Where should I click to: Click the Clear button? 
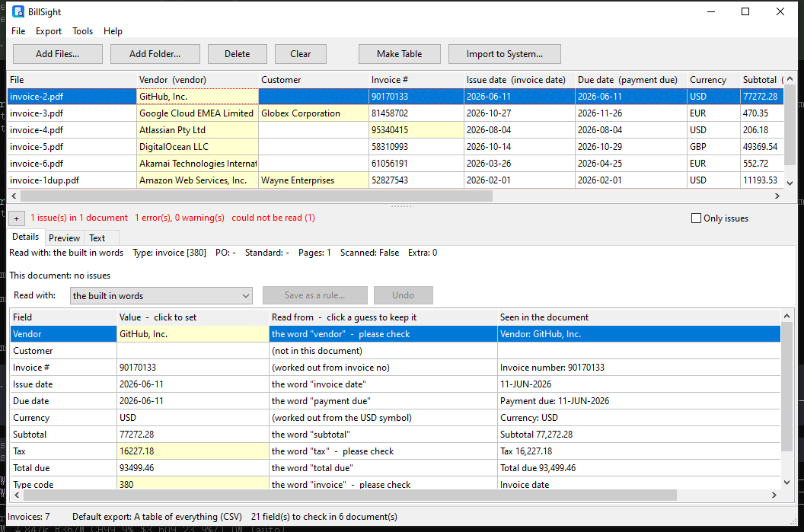tap(301, 54)
